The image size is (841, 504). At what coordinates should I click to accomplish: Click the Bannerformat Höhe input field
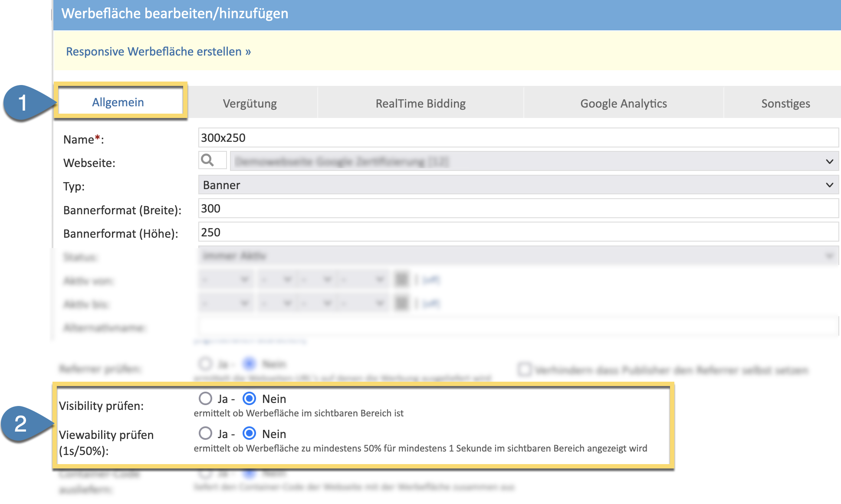[518, 232]
